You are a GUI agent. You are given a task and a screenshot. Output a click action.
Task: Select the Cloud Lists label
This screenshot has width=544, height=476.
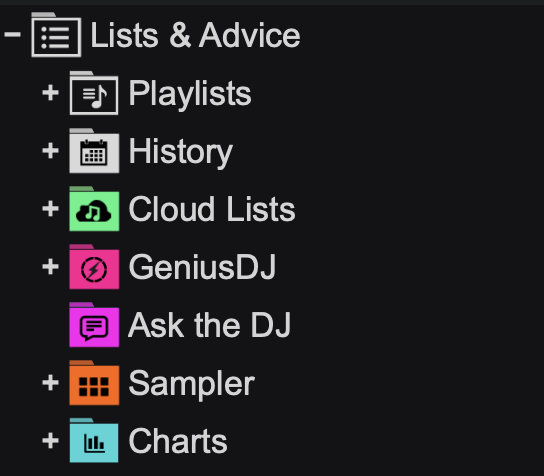212,209
